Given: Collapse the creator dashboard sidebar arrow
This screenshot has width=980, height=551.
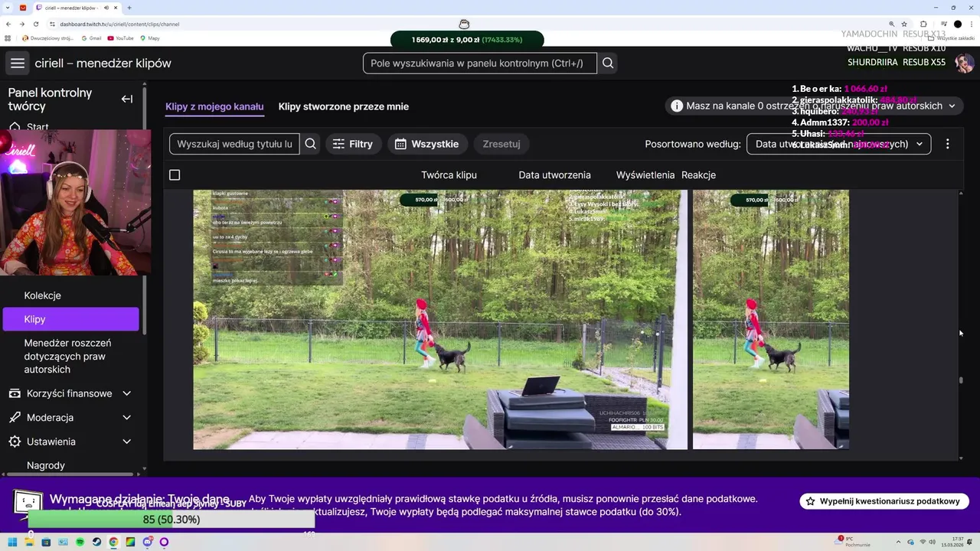Looking at the screenshot, I should pyautogui.click(x=127, y=99).
